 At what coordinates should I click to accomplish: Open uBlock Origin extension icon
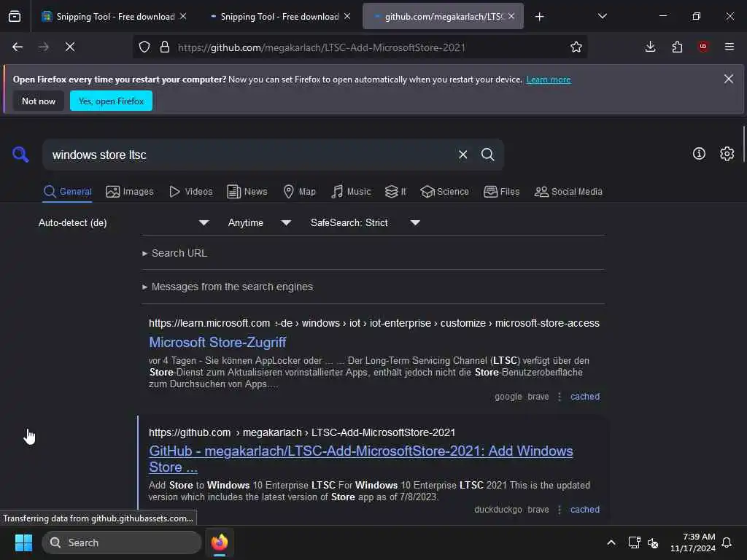pos(703,47)
